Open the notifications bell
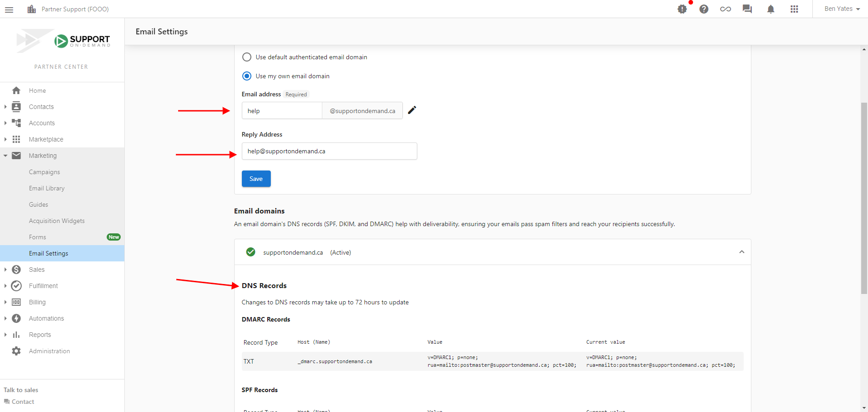Screen dimensions: 868x412 (x=771, y=9)
